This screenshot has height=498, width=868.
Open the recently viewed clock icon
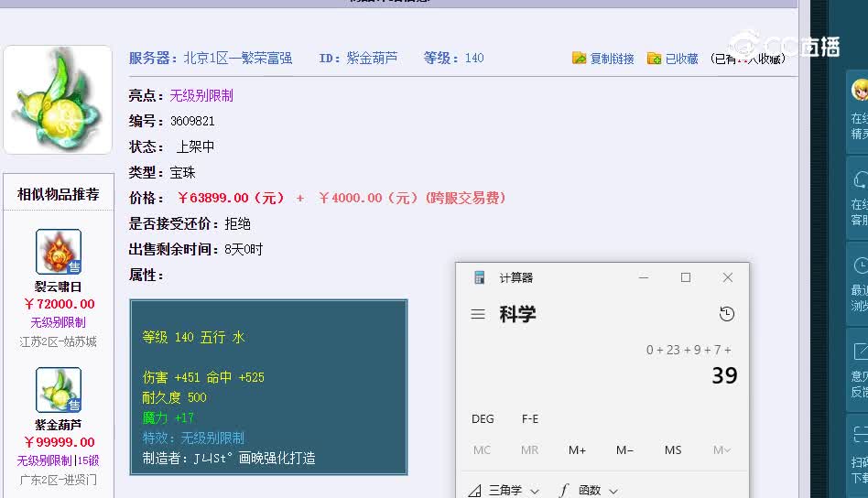click(x=861, y=265)
